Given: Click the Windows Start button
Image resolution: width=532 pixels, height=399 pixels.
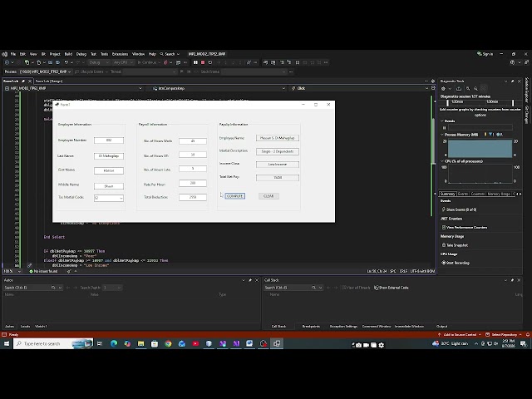Looking at the screenshot, I should [x=7, y=343].
